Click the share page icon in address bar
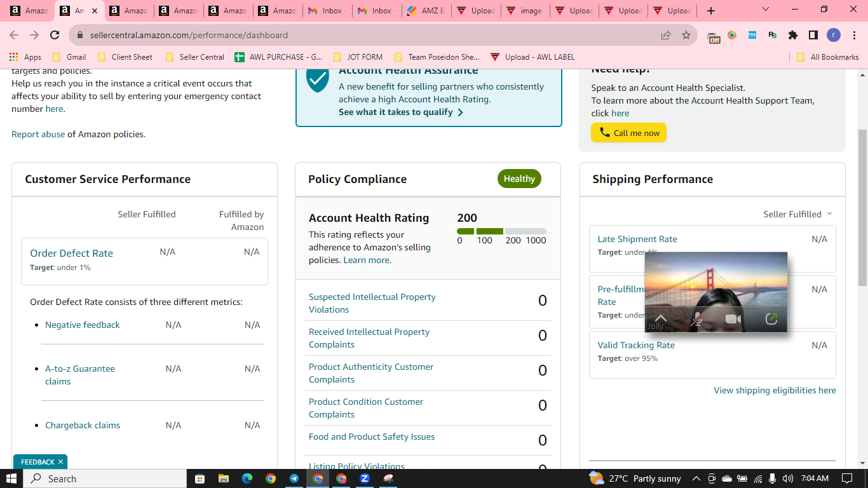 tap(666, 35)
